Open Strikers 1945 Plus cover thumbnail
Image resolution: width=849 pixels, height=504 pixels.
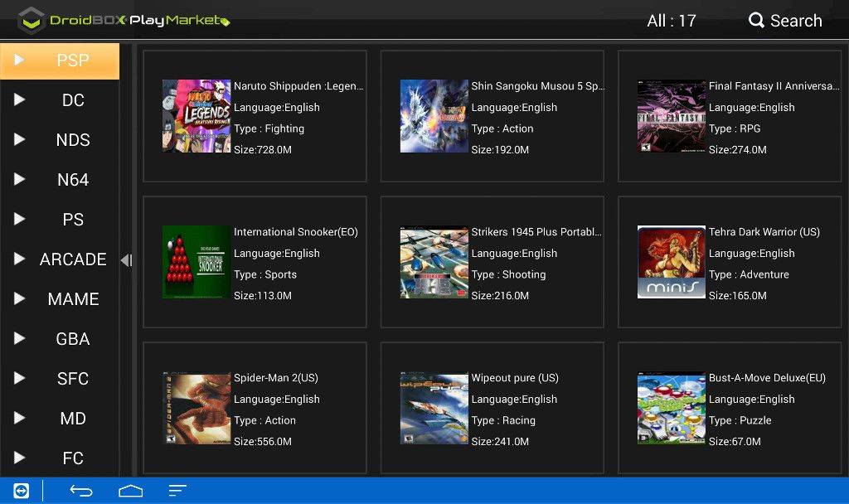pos(434,262)
